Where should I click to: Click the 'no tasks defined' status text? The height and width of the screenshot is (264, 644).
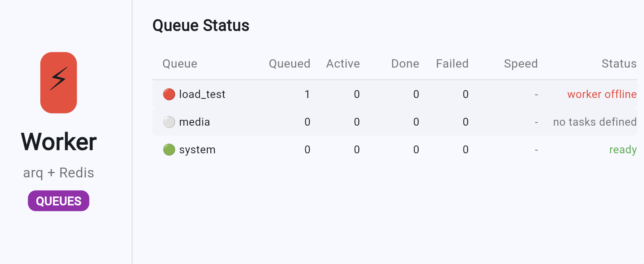point(595,122)
